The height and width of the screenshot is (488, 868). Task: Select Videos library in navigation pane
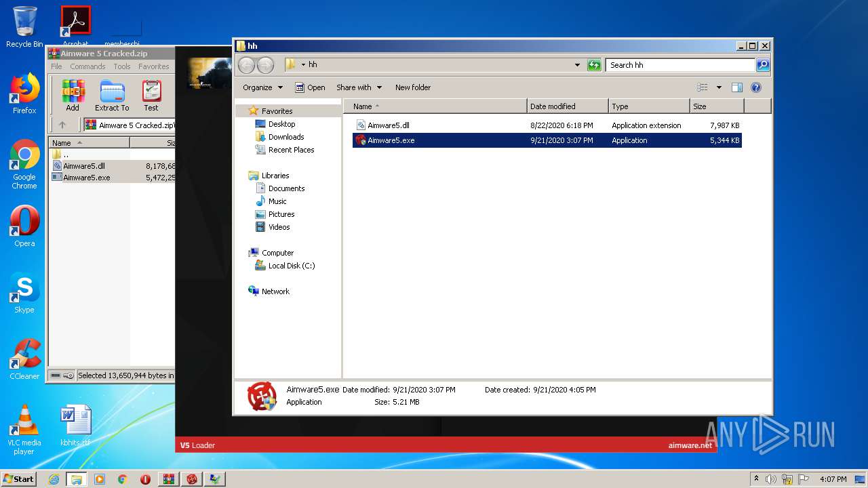279,227
